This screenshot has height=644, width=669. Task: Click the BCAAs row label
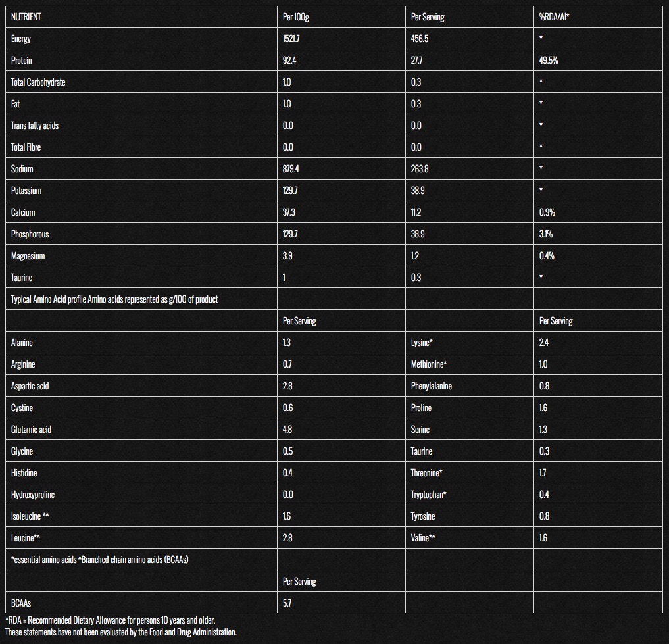(x=22, y=603)
